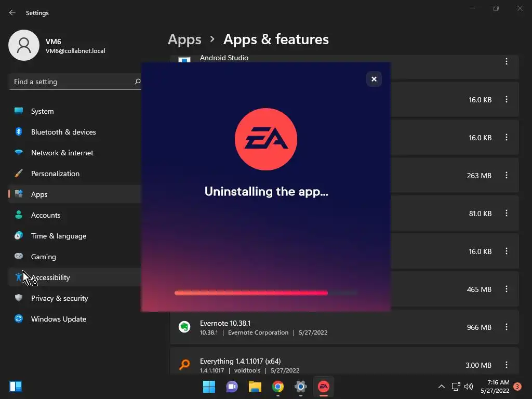The width and height of the screenshot is (532, 399).
Task: Open more options for Evernote 10.38.1
Action: [x=506, y=327]
